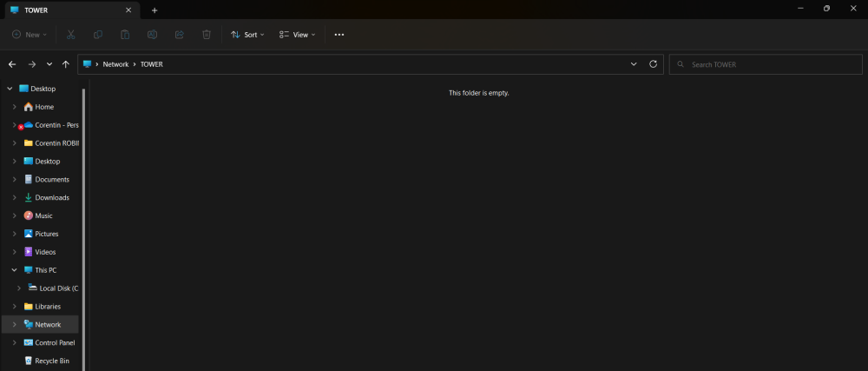The height and width of the screenshot is (371, 868).
Task: Go up one level with up arrow
Action: [x=66, y=64]
